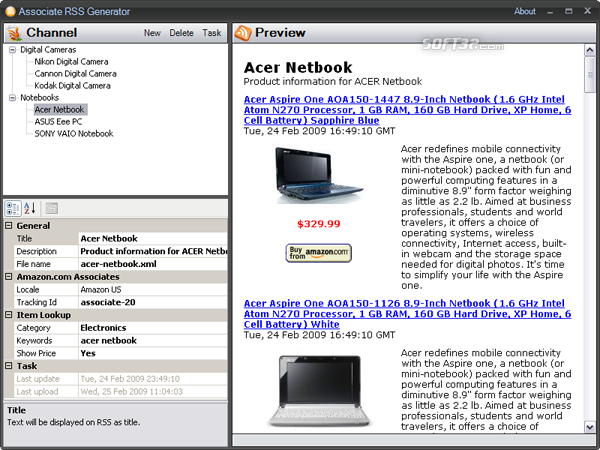The height and width of the screenshot is (450, 600).
Task: Switch property grid to Categorized view
Action: pyautogui.click(x=13, y=209)
